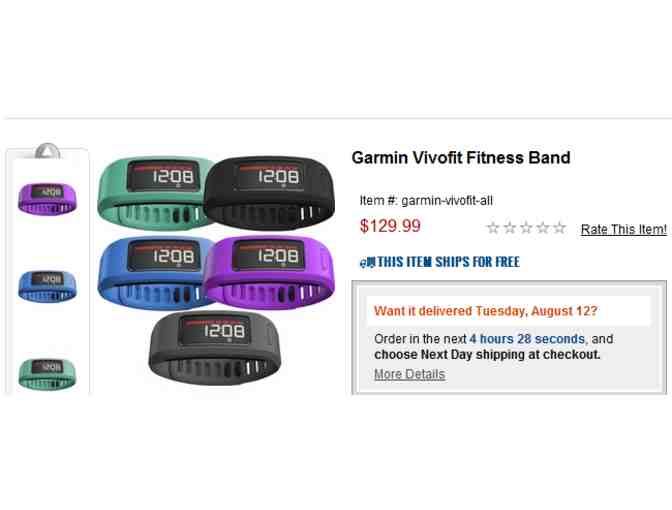
Task: Click the first rating star
Action: pyautogui.click(x=493, y=228)
